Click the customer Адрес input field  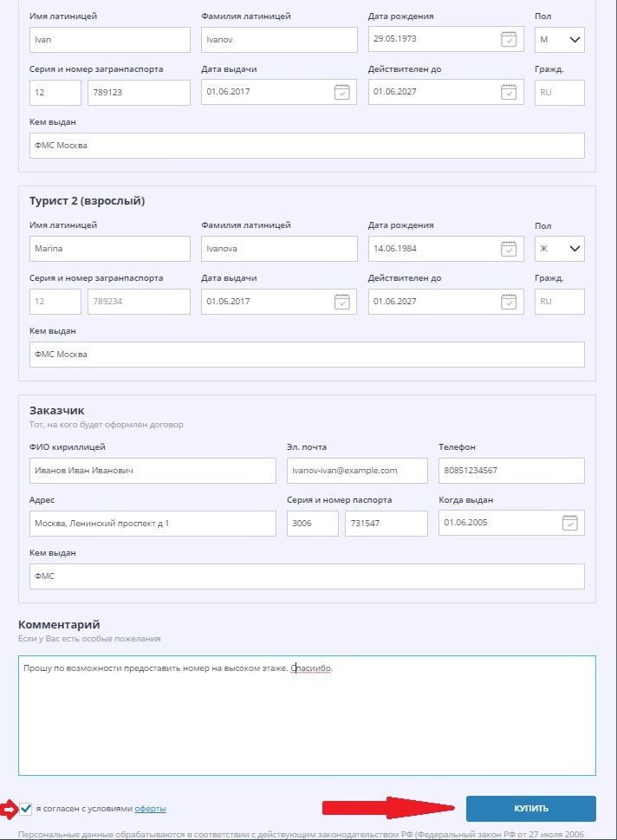point(152,524)
